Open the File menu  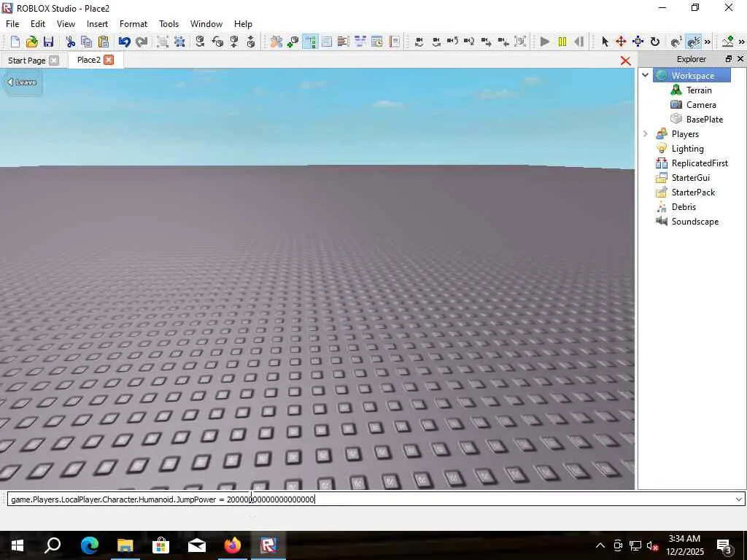click(12, 24)
